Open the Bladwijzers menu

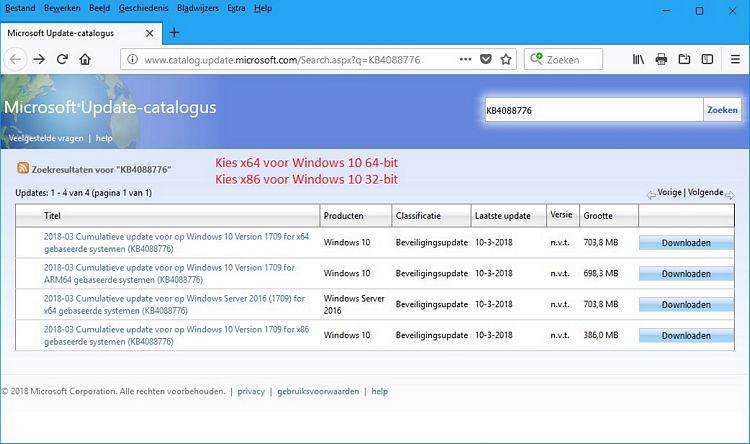[198, 8]
